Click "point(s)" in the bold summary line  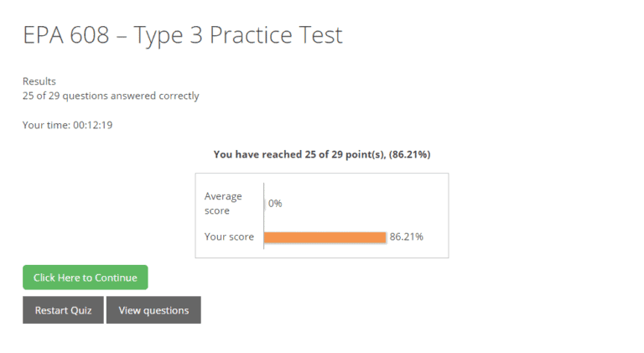[x=366, y=154]
